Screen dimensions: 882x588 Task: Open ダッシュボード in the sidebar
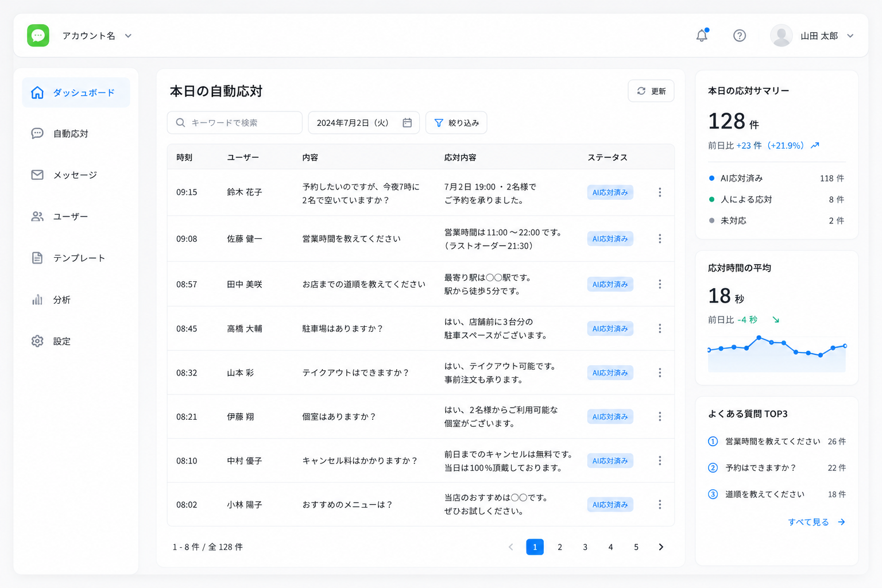tap(76, 92)
